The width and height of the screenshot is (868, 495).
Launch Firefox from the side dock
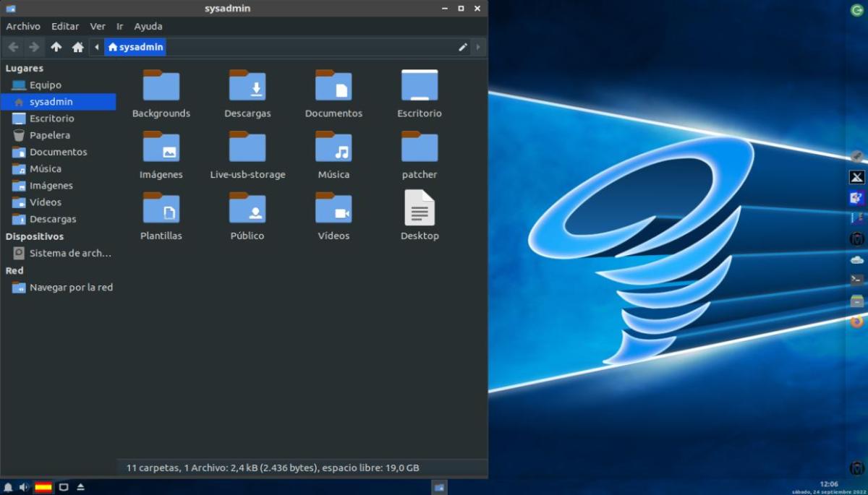pos(856,322)
